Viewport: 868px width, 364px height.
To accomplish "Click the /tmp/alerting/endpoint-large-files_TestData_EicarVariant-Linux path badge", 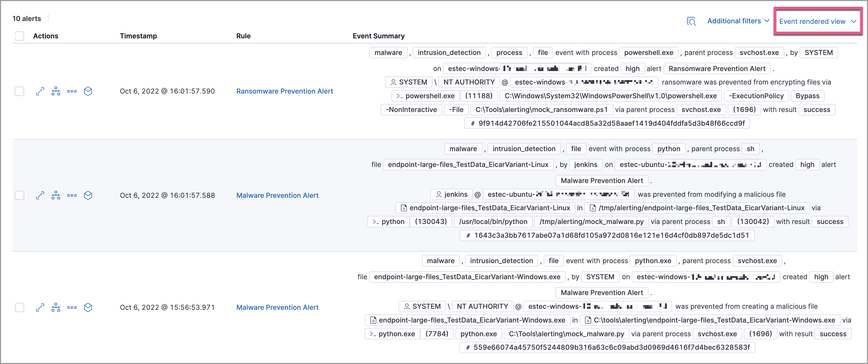I will pyautogui.click(x=697, y=208).
